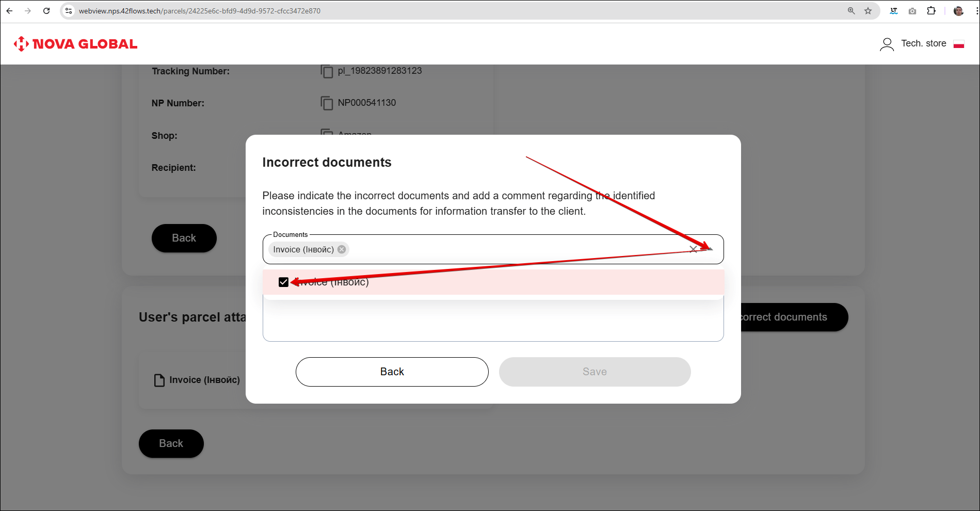The width and height of the screenshot is (980, 511).
Task: Click inside the comment text area
Action: click(493, 323)
